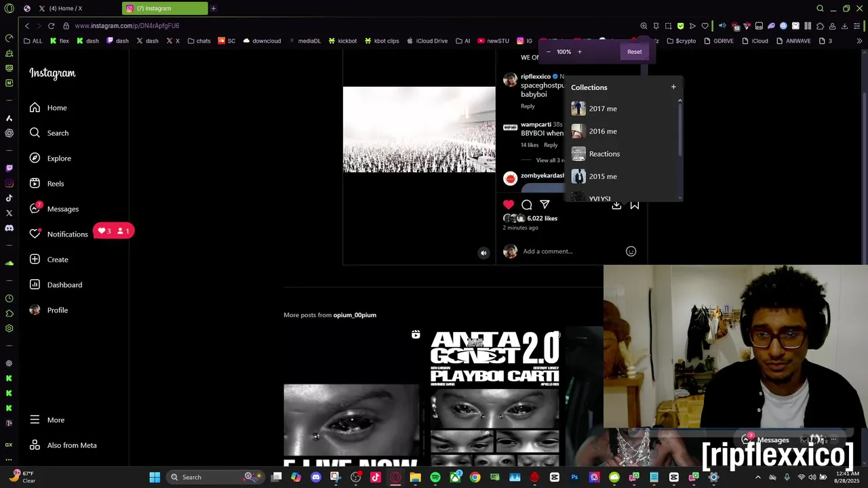Open the Windows Start menu
Screen dimensions: 868x488
click(155, 477)
